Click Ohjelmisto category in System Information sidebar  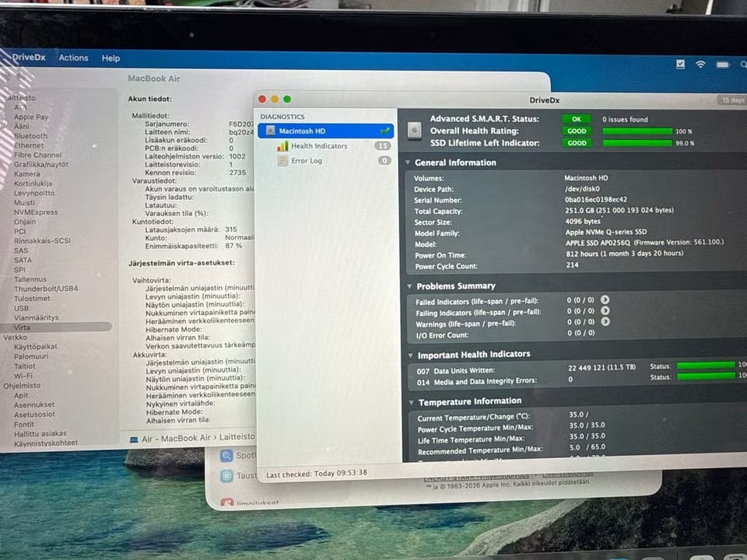pos(22,386)
